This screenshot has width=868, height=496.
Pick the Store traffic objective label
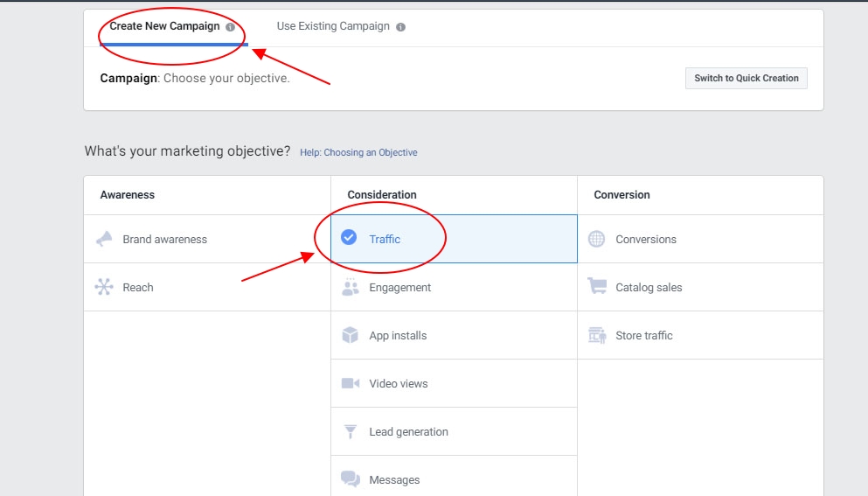[x=644, y=335]
